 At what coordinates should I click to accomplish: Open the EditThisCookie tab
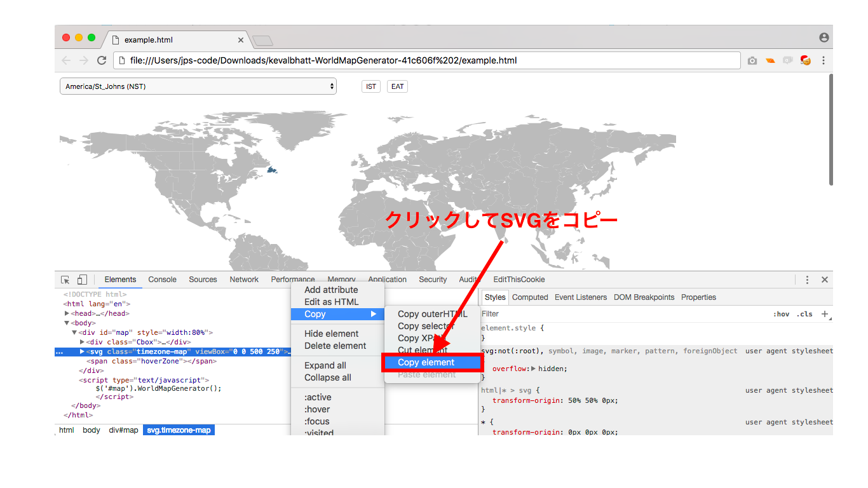pyautogui.click(x=519, y=280)
